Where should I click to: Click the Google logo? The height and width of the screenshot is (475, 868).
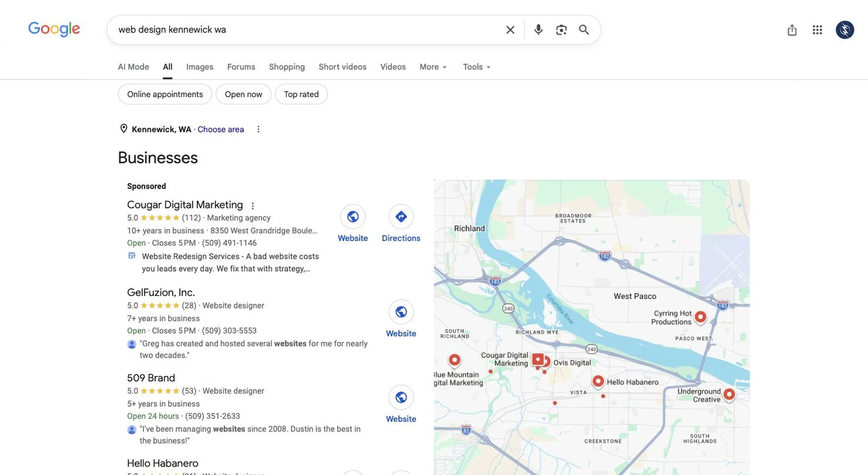pyautogui.click(x=54, y=29)
